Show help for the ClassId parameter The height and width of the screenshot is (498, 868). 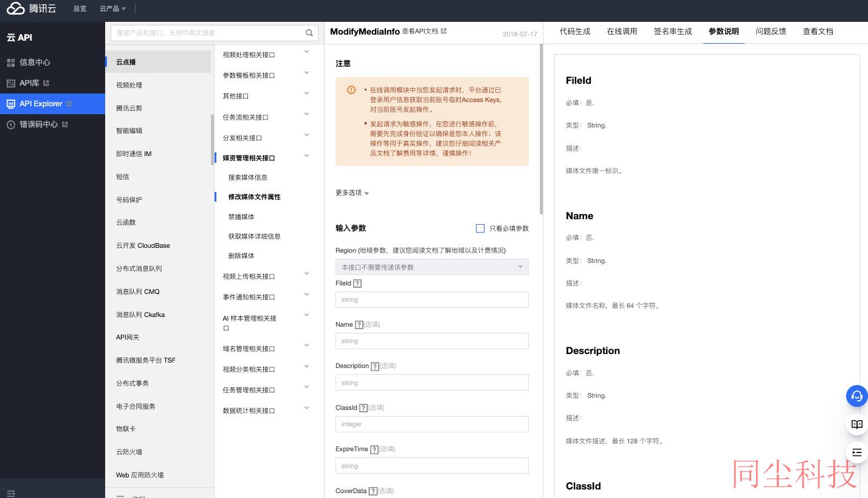363,408
